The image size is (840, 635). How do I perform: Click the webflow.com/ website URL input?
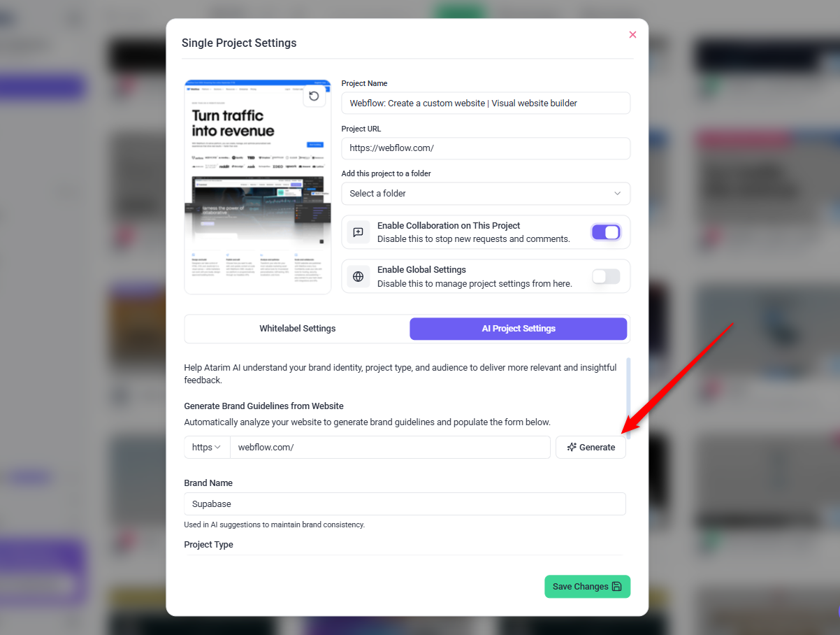tap(391, 448)
